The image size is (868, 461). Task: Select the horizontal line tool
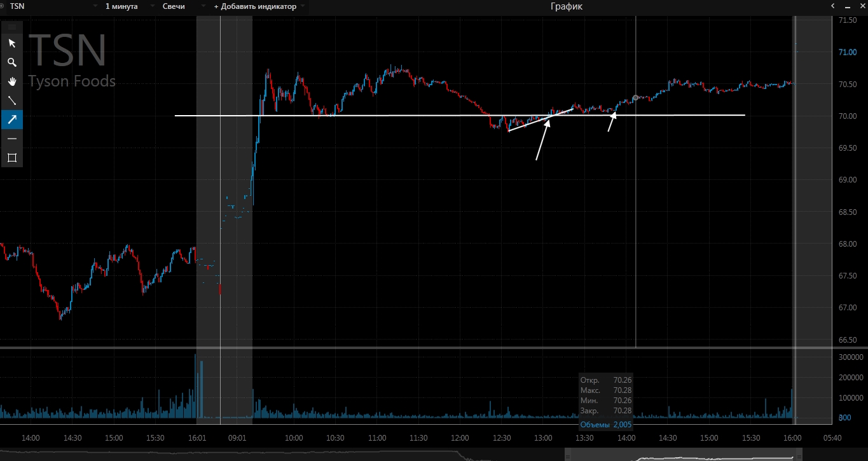click(11, 139)
